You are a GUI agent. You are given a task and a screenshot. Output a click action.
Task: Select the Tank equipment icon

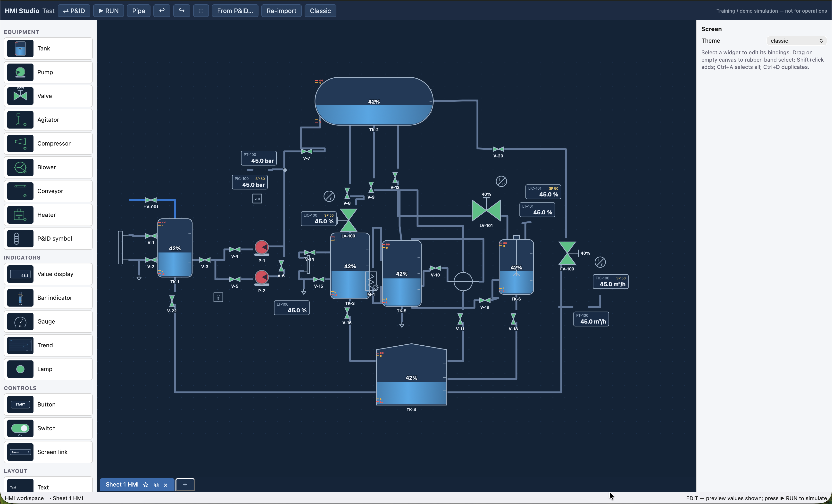[20, 49]
